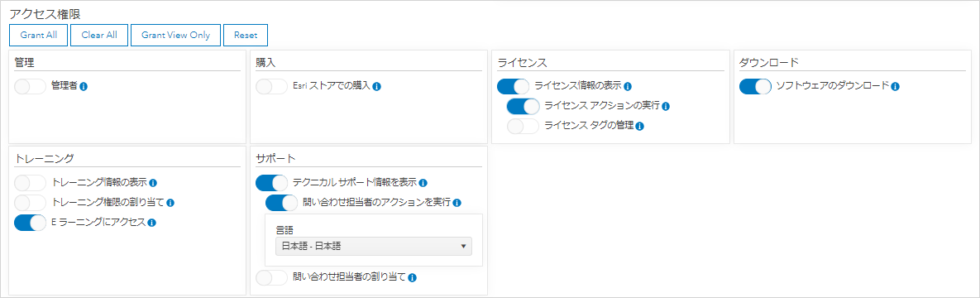The width and height of the screenshot is (980, 298).
Task: Open the 言語 dropdown showing 日本語
Action: [374, 246]
